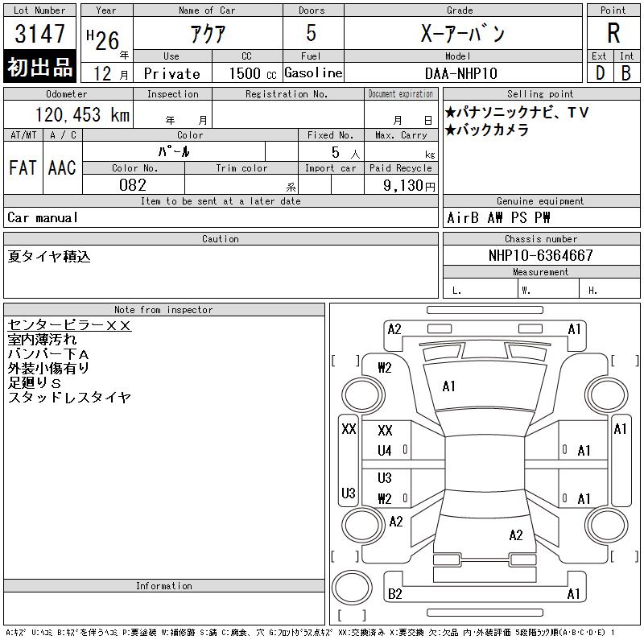Click the interior grade B cell
Screen dimensions: 644x644
626,73
